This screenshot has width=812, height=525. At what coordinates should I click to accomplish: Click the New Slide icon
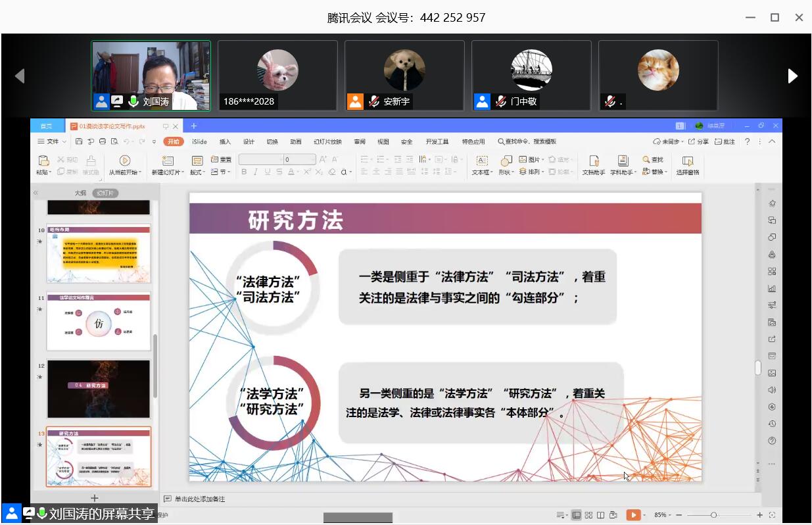coord(167,161)
